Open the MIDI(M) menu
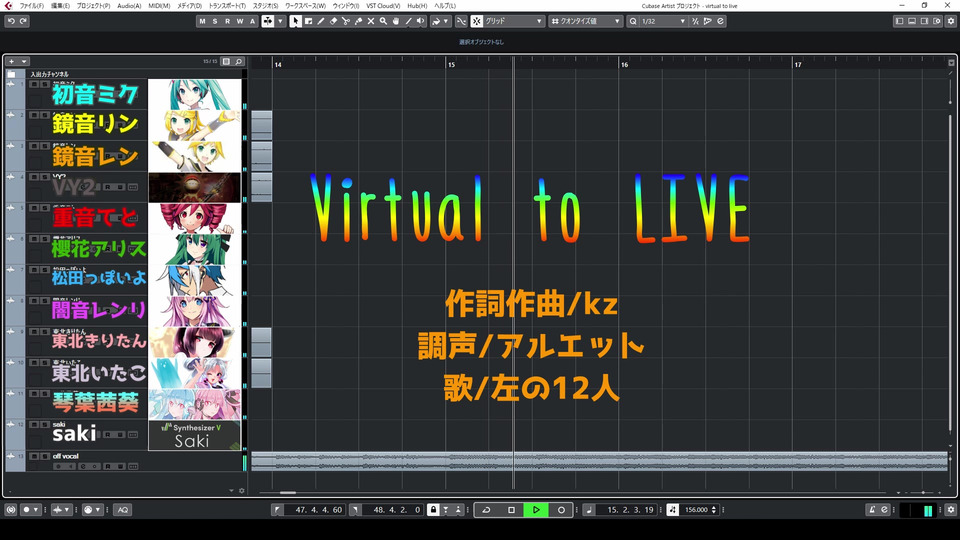Viewport: 960px width, 540px height. [159, 6]
